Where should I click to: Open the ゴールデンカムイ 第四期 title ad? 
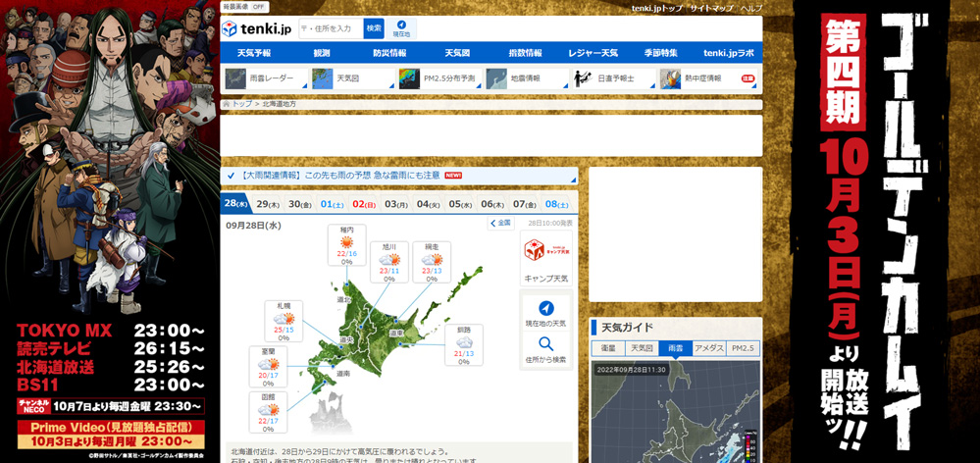[872, 231]
